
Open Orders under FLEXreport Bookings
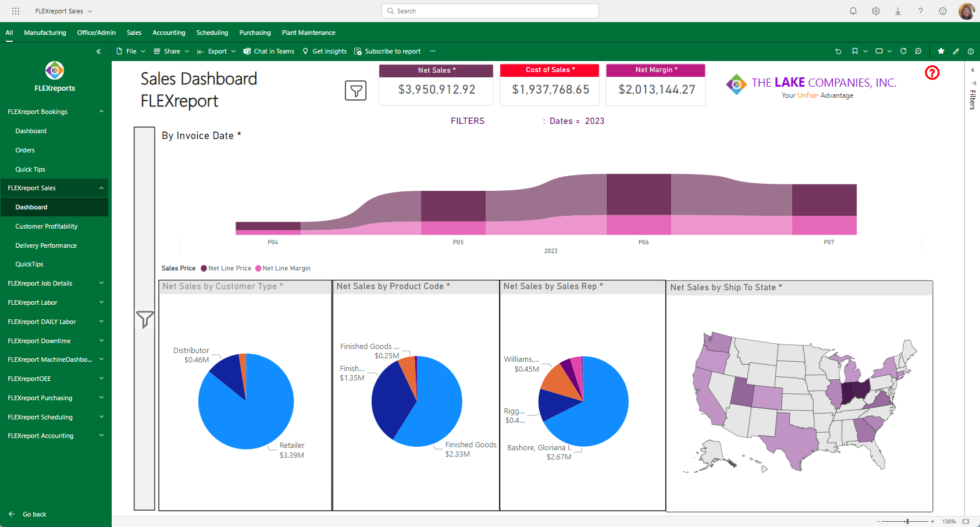(x=25, y=150)
